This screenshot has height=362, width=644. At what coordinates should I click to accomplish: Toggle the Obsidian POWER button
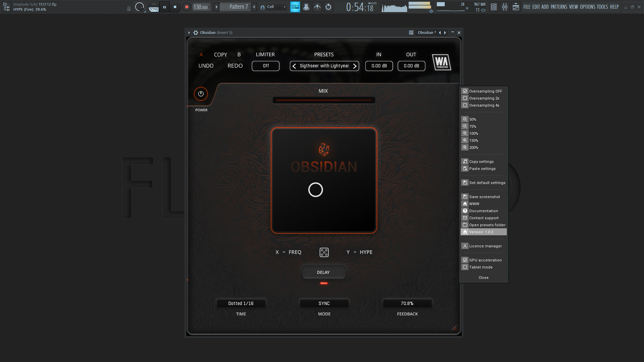[201, 94]
